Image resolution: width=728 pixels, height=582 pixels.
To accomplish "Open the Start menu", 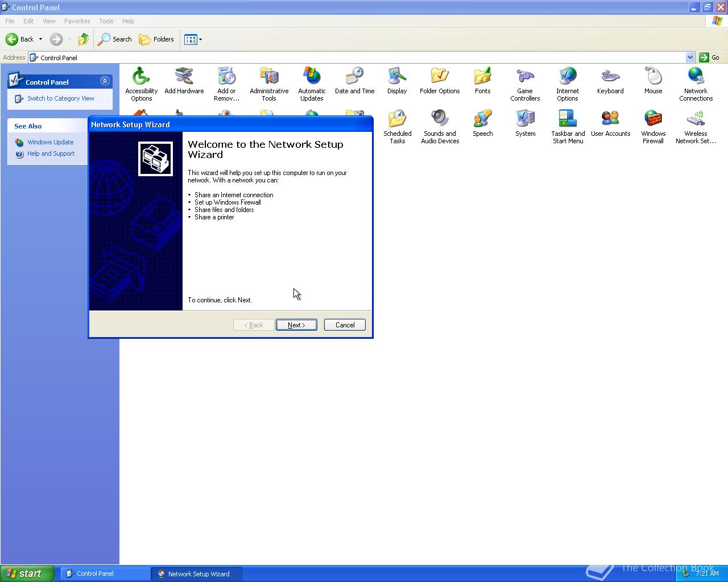I will coord(27,573).
